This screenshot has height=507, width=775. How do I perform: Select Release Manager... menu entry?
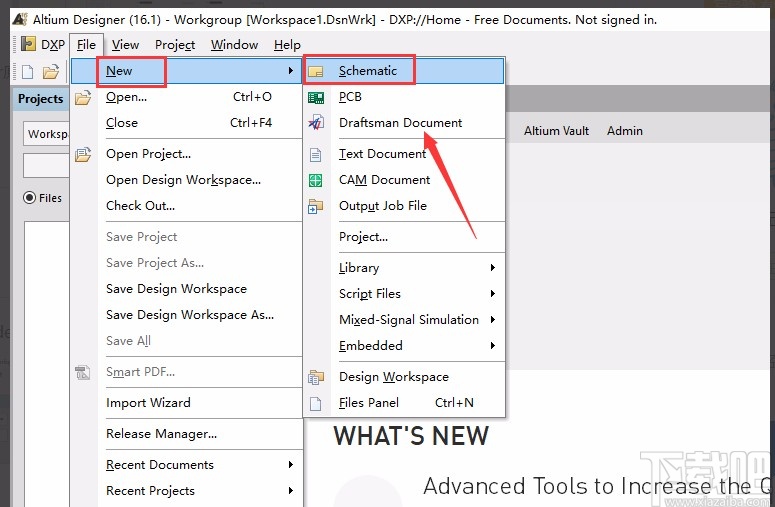(x=186, y=434)
